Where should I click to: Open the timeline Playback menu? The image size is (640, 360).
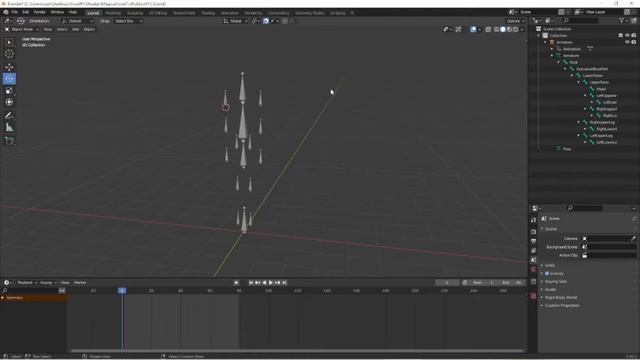click(27, 282)
